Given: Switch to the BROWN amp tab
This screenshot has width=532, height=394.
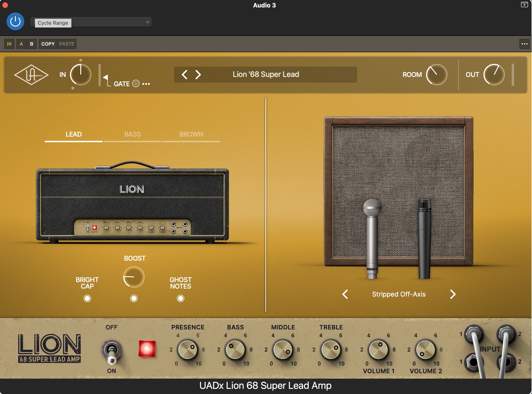Looking at the screenshot, I should point(191,135).
